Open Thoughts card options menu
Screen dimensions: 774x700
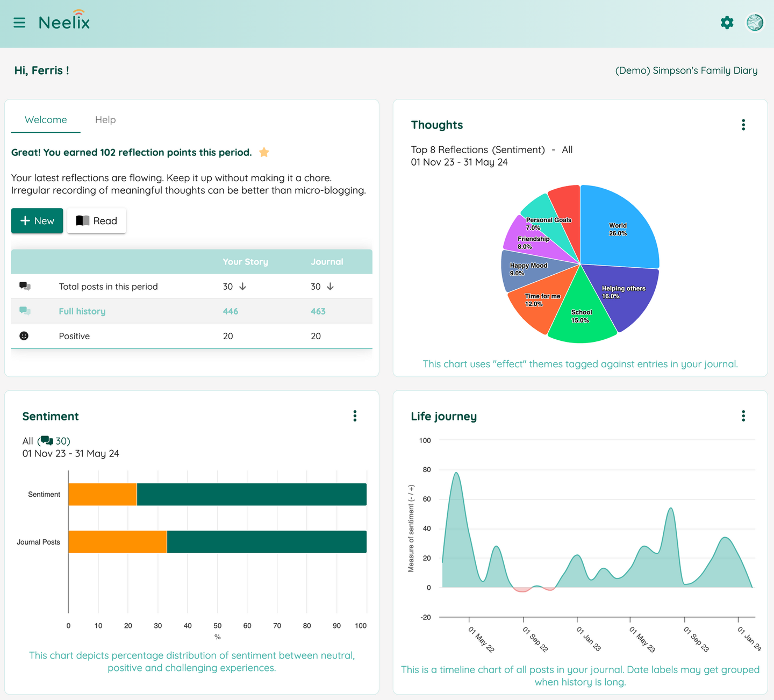[743, 125]
